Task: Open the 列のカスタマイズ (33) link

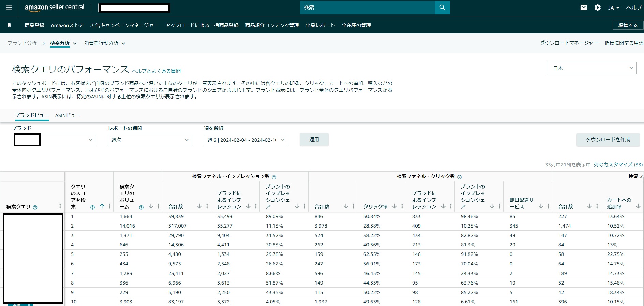Action: point(618,165)
